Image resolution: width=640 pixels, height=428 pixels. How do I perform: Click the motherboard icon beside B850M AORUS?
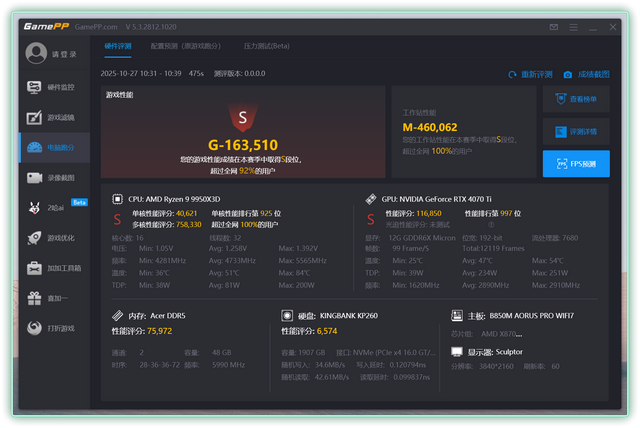click(457, 315)
